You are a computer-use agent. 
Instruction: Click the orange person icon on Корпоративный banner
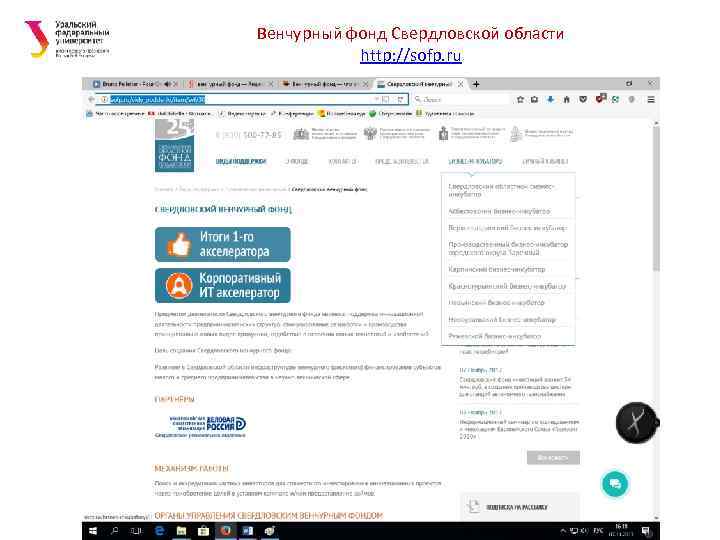coord(179,285)
